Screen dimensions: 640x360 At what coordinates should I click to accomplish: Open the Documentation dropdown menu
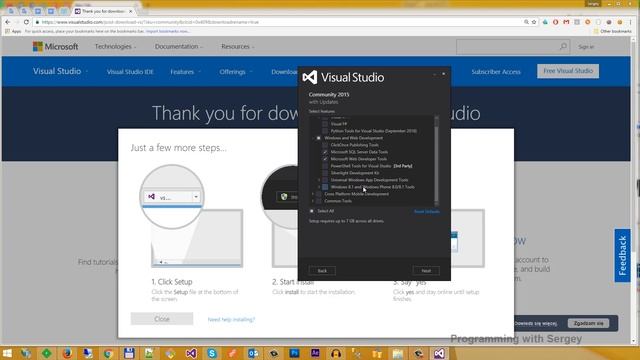179,47
